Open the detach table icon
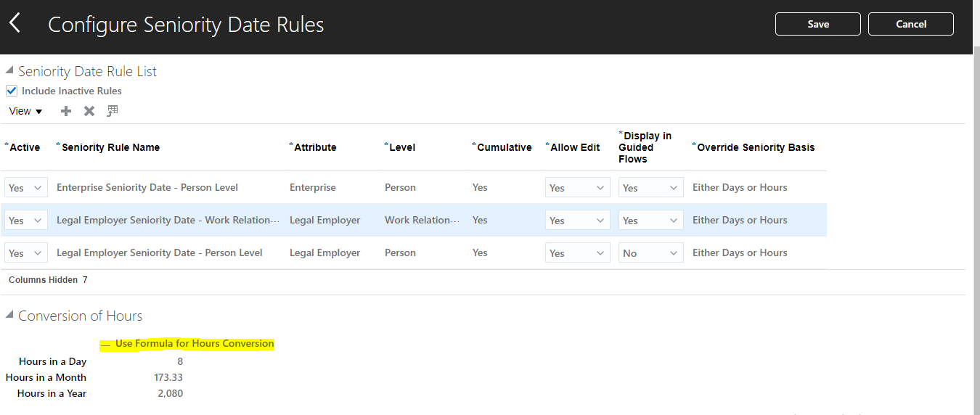Screen dimensions: 980x415 (112, 111)
